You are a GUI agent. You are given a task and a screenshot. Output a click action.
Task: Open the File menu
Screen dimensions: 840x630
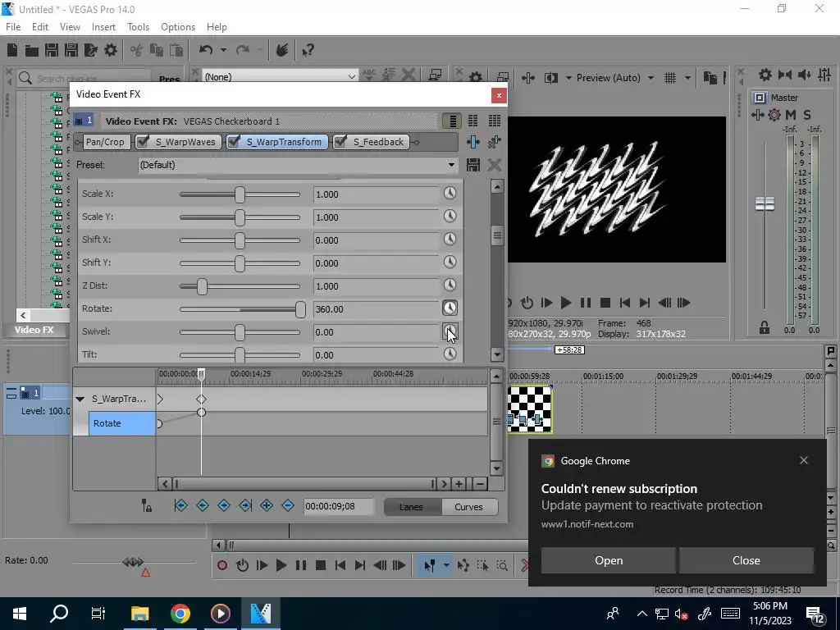13,27
